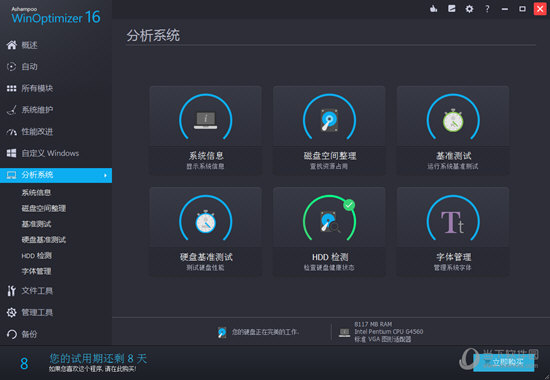Screen dimensions: 550x380
Task: Click the 基准测试 tile title
Action: (x=453, y=156)
